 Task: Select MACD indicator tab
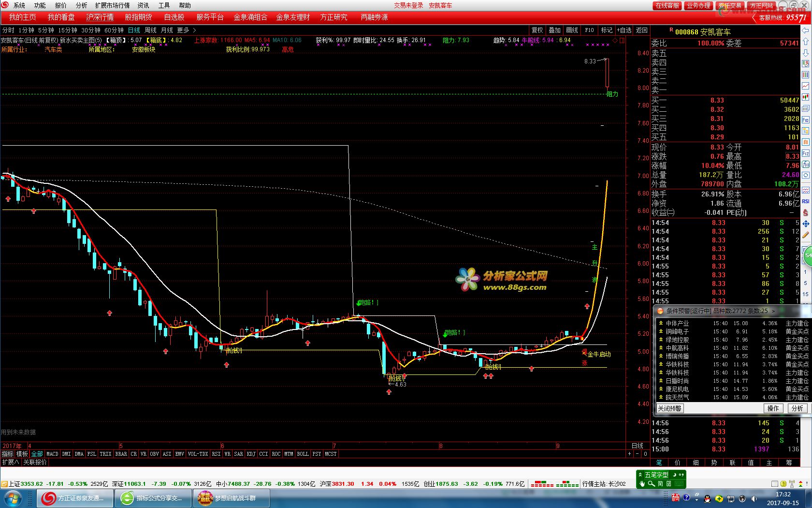pyautogui.click(x=52, y=454)
